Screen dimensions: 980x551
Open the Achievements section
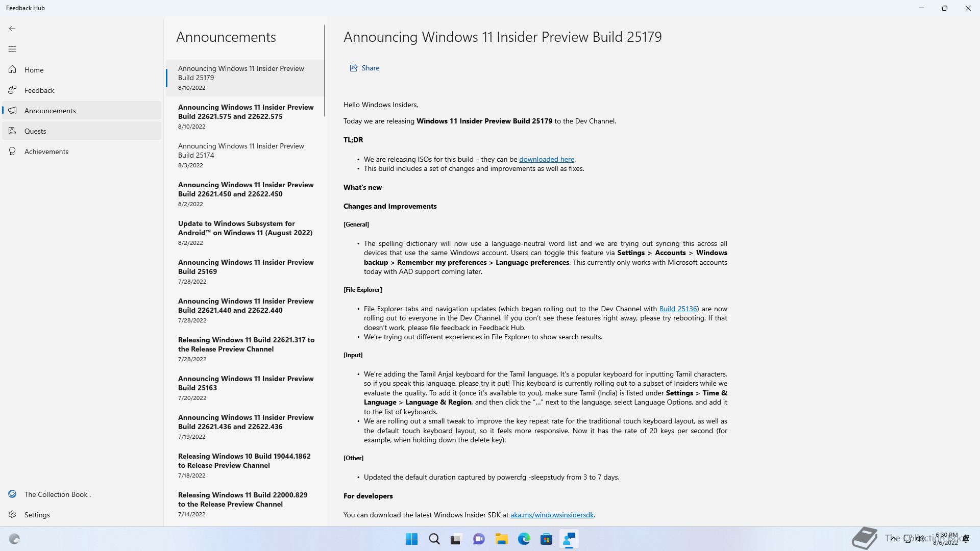(82, 152)
